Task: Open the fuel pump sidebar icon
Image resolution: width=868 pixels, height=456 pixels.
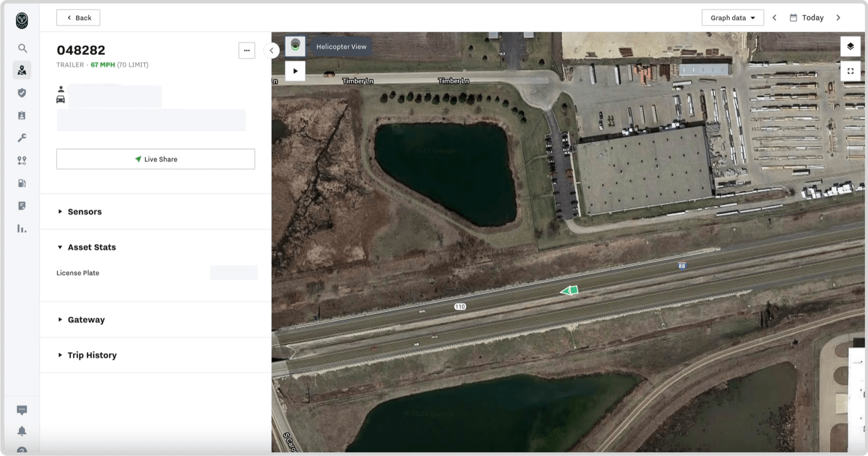Action: [x=22, y=183]
